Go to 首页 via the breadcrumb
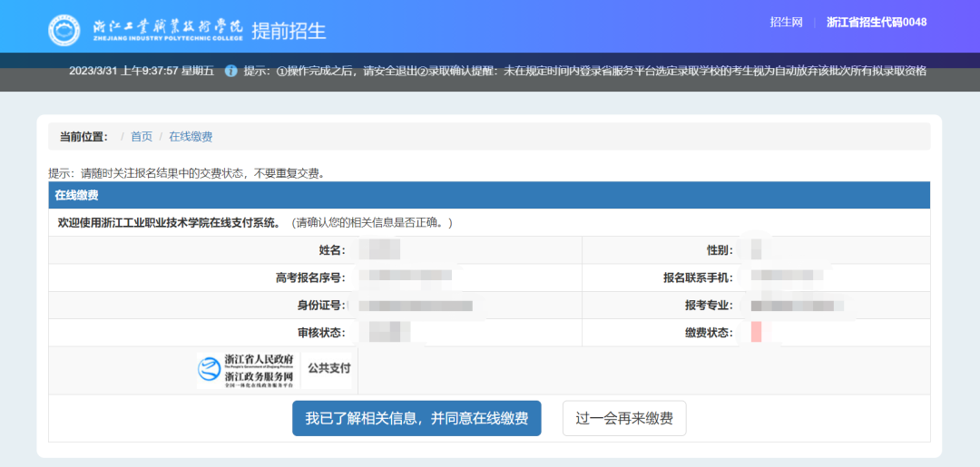The height and width of the screenshot is (467, 980). (142, 136)
